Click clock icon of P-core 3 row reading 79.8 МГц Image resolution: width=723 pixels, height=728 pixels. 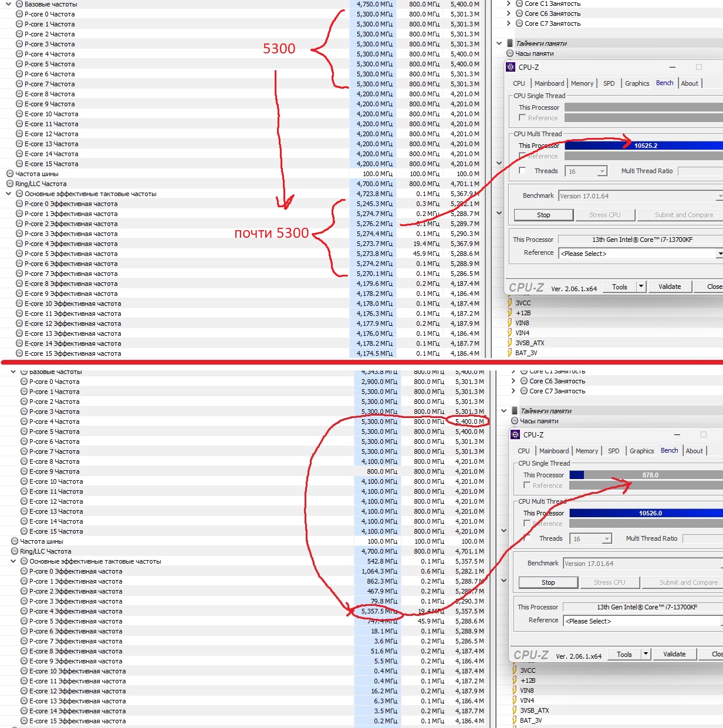pyautogui.click(x=24, y=601)
